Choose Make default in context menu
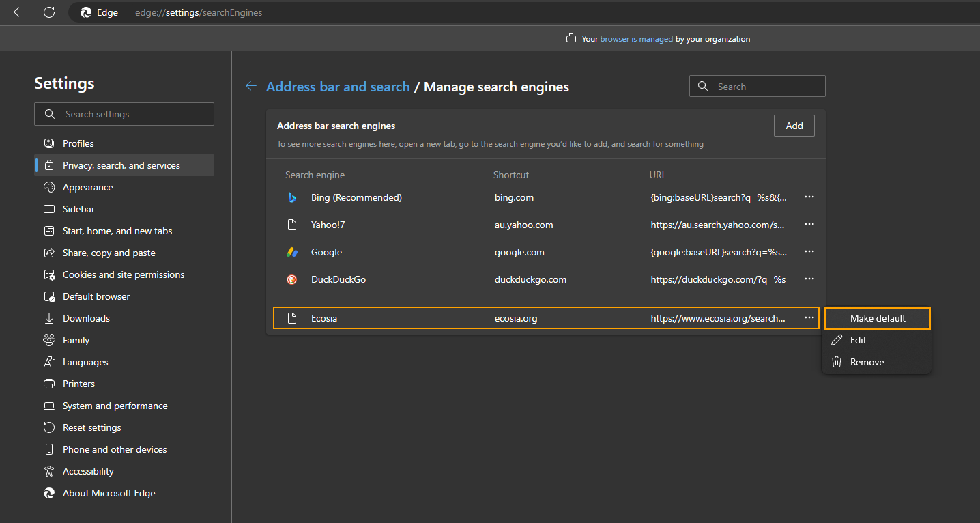The image size is (980, 523). (x=877, y=318)
